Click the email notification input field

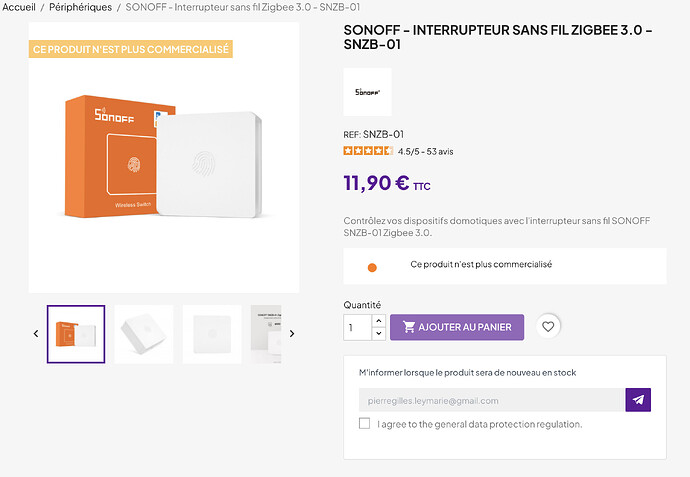pos(491,400)
